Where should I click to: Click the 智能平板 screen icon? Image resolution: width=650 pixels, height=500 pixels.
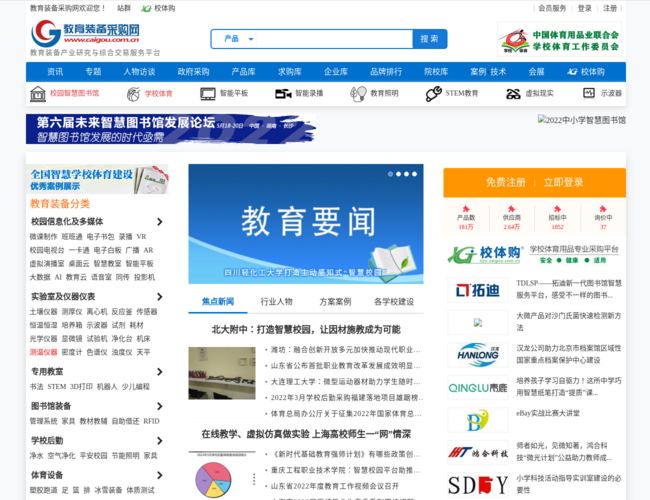[x=208, y=94]
